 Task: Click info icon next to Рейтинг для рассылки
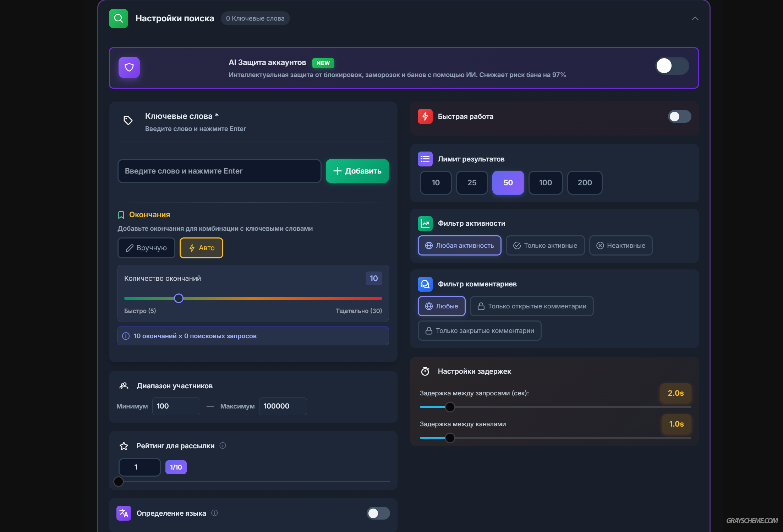[223, 445]
